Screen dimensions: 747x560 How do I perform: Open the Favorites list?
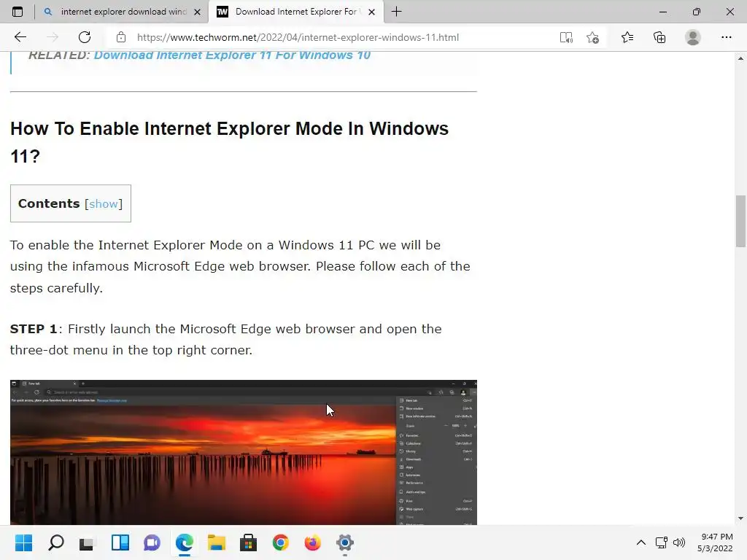627,37
